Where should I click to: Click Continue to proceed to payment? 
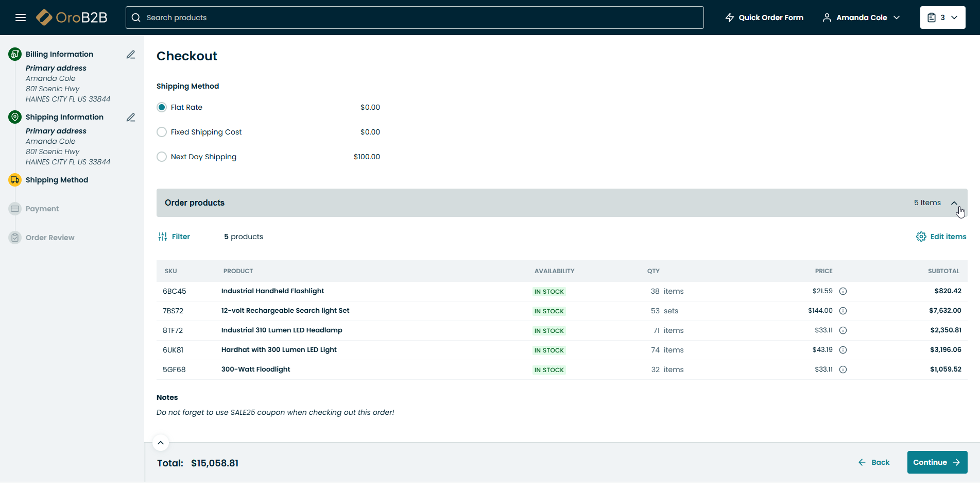coord(937,462)
